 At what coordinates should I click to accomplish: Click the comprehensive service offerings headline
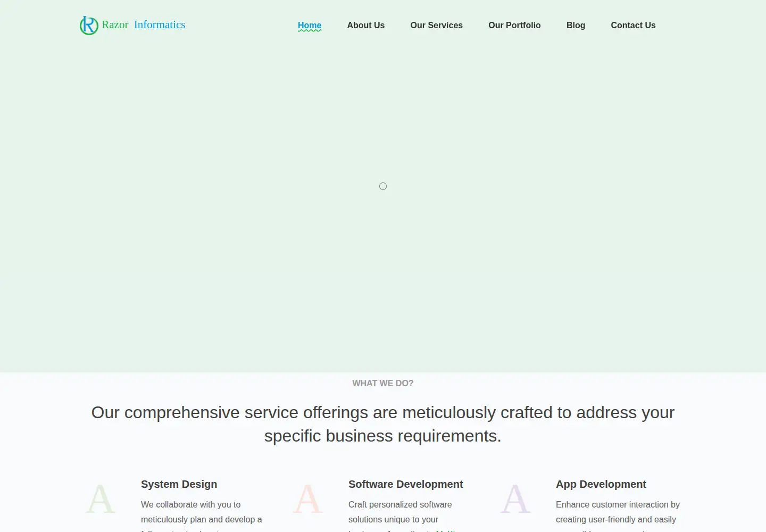tap(383, 424)
